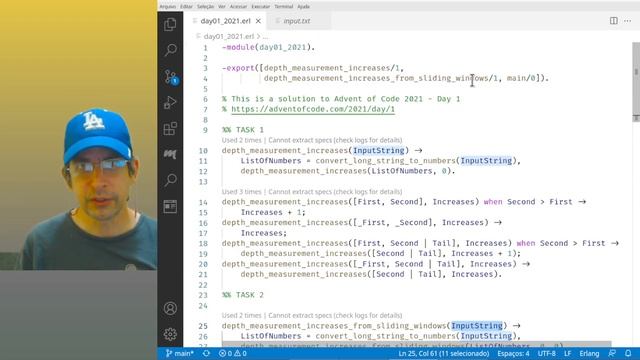Click the magnifier icon below the M icon
This screenshot has width=640, height=360.
click(x=170, y=180)
